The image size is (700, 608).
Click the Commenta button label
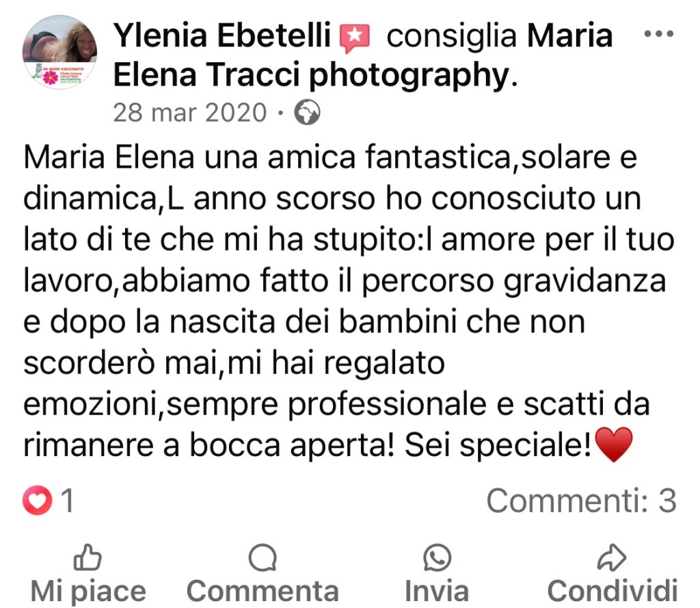pos(262,592)
